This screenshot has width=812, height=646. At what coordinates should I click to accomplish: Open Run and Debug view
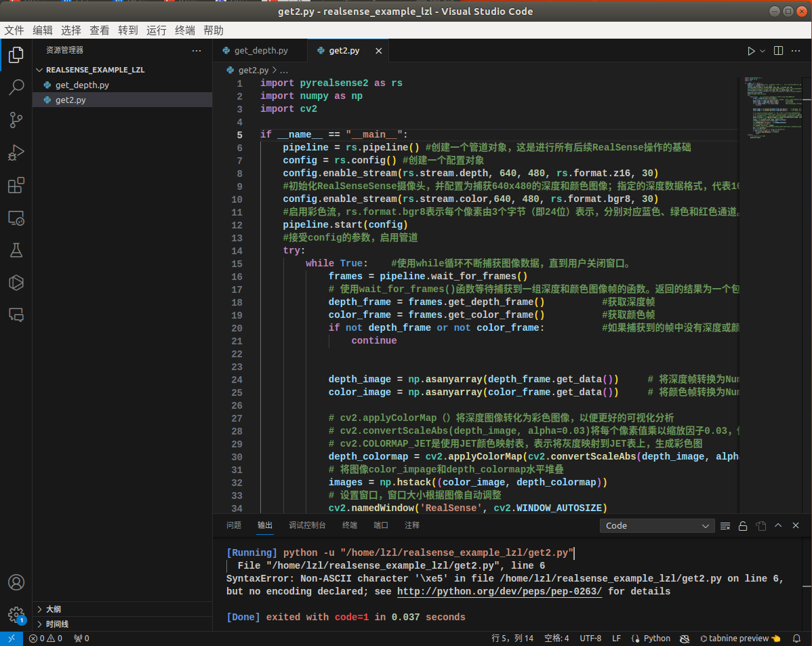pos(16,153)
